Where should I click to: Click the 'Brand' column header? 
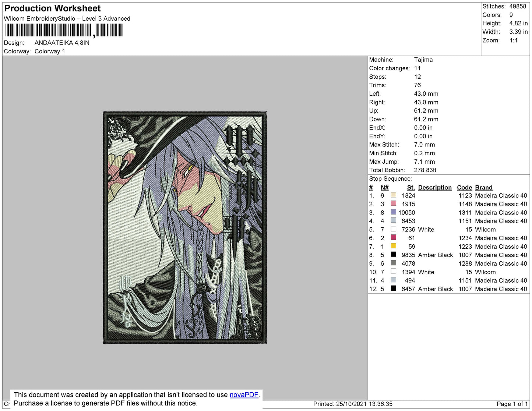[x=484, y=187]
